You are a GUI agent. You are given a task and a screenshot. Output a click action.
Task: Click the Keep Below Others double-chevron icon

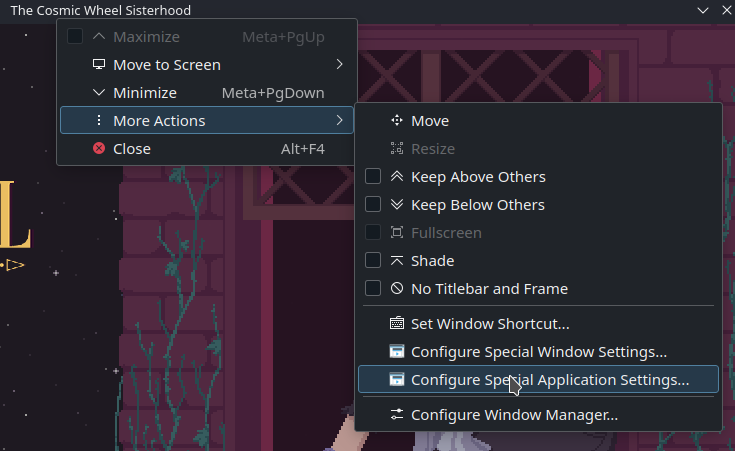tap(397, 204)
